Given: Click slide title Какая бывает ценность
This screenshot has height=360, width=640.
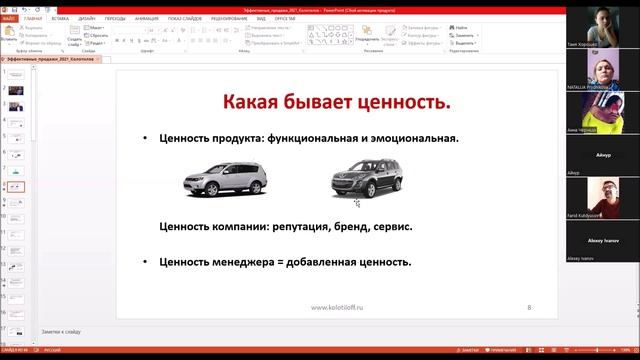Looking at the screenshot, I should [x=337, y=102].
